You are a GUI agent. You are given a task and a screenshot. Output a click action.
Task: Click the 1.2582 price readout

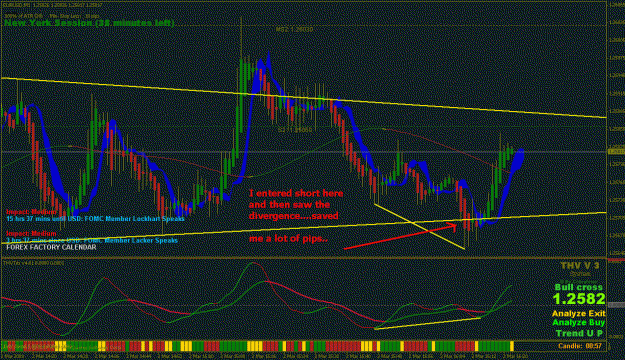pos(579,299)
